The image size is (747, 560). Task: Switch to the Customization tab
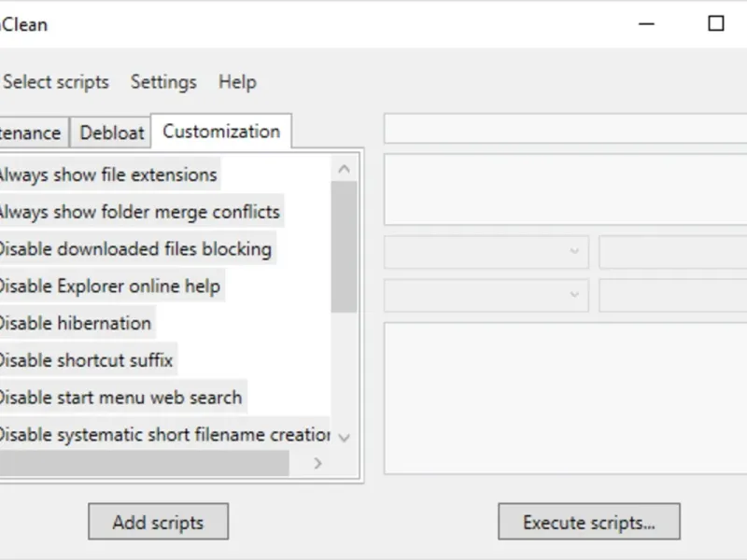point(221,132)
